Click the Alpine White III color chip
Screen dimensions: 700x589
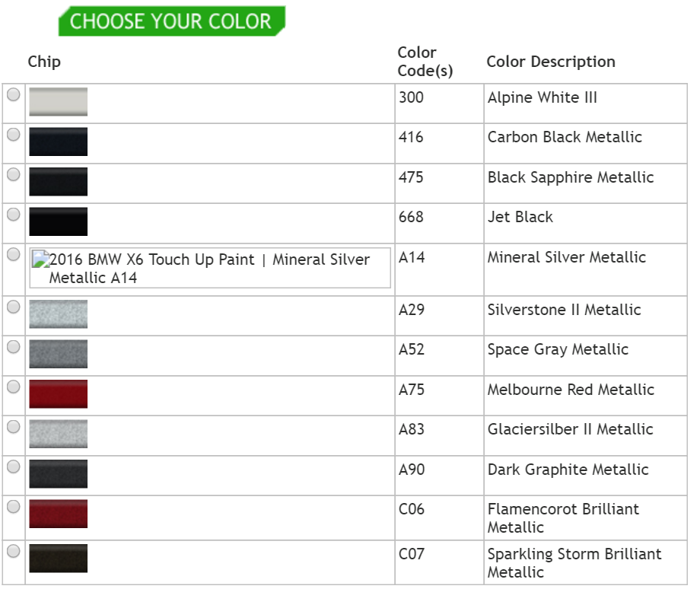(58, 102)
